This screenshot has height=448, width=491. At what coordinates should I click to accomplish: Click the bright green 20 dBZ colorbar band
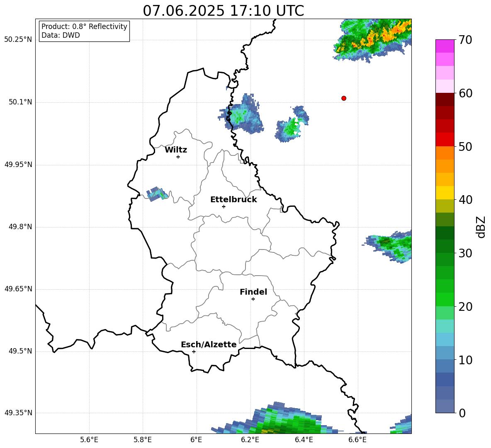(445, 299)
